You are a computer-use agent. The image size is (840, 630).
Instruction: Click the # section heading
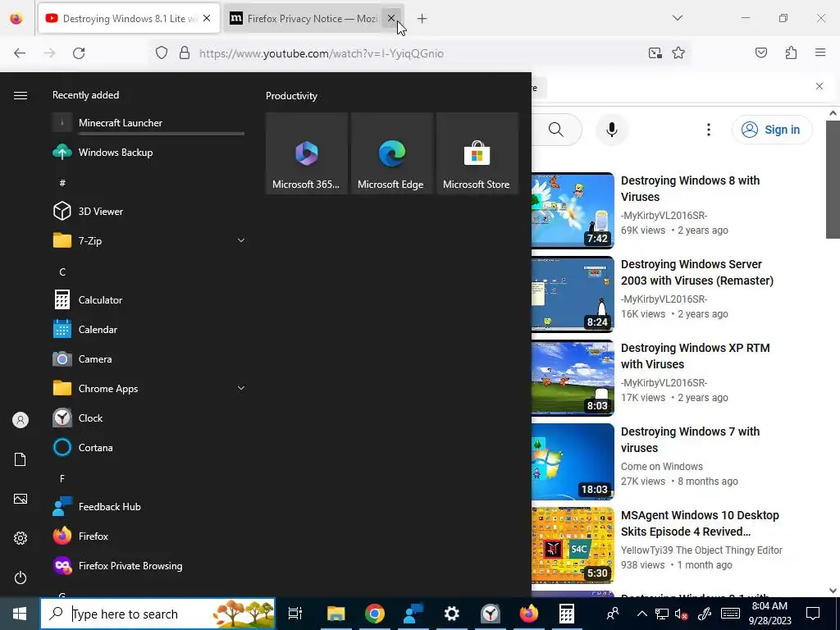(x=62, y=183)
